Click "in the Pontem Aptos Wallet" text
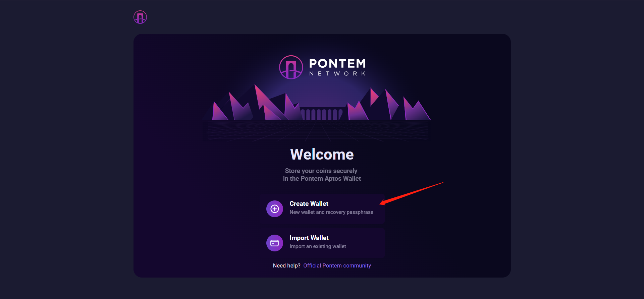The height and width of the screenshot is (299, 644). (322, 179)
